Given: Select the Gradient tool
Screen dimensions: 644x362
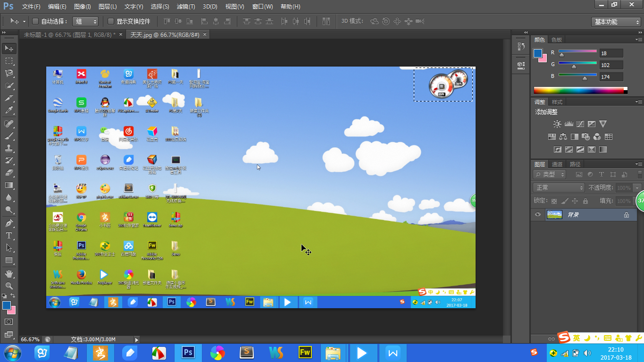Looking at the screenshot, I should (x=9, y=185).
